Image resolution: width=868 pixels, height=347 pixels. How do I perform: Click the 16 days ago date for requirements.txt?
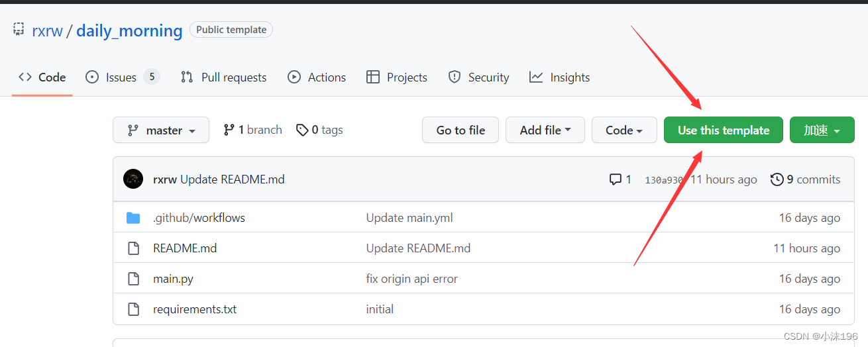point(810,309)
